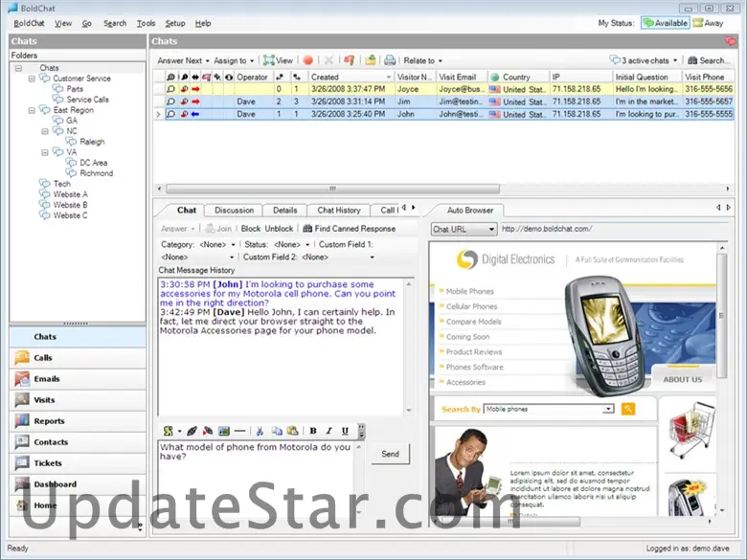The image size is (747, 560).
Task: Open the 3 active chats dropdown
Action: (644, 60)
